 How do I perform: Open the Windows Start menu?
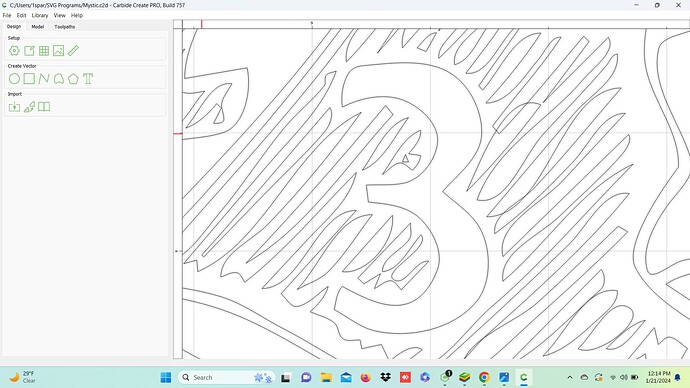(x=166, y=377)
